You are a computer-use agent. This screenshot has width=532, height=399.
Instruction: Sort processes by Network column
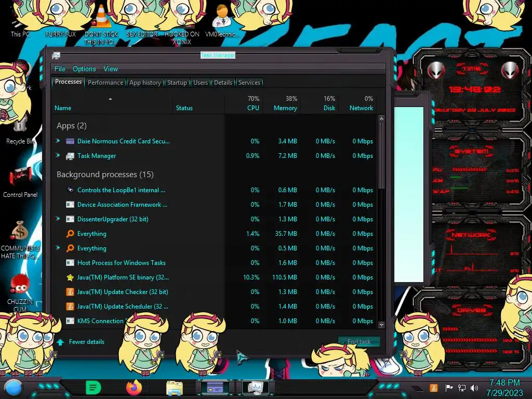pos(357,103)
